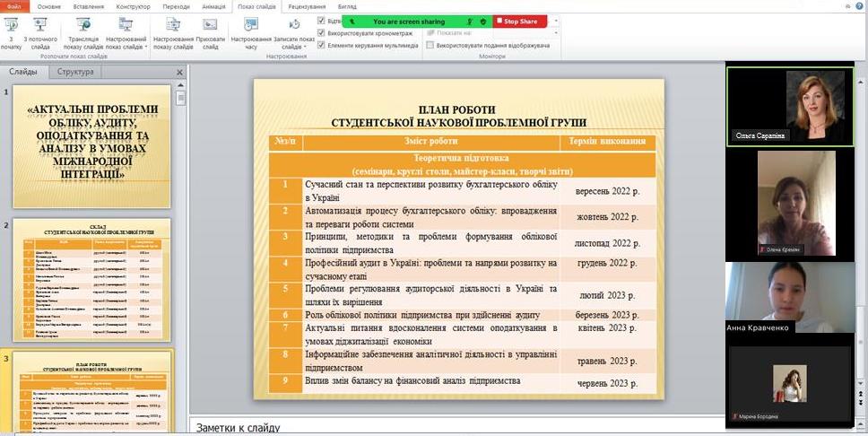This screenshot has width=868, height=436.
Task: Open Custom slide show (Настроюваний показ) icon
Action: (x=126, y=25)
